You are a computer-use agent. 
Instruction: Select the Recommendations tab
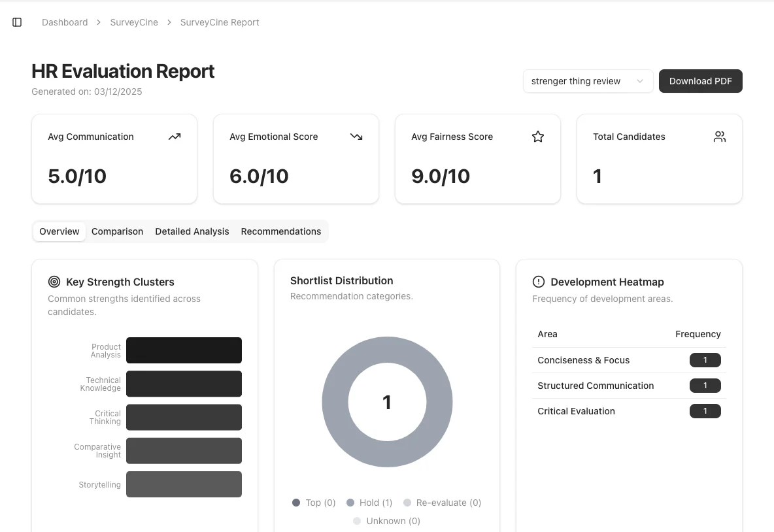280,231
